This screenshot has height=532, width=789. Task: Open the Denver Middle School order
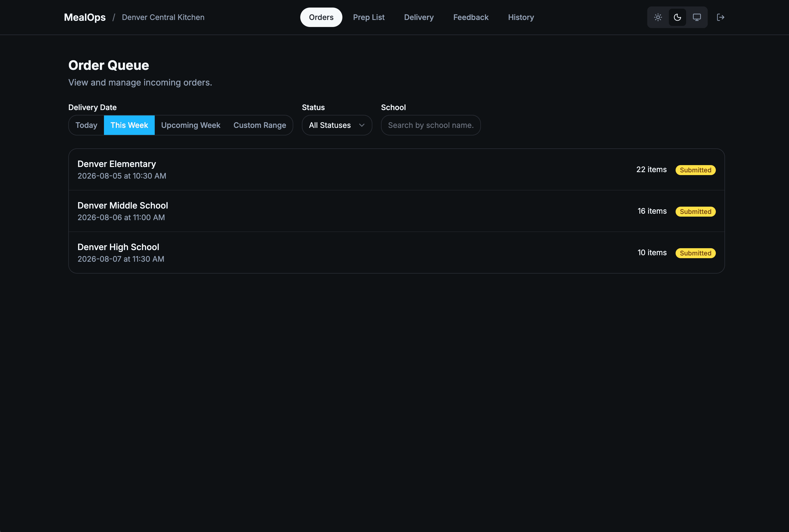[x=397, y=211]
